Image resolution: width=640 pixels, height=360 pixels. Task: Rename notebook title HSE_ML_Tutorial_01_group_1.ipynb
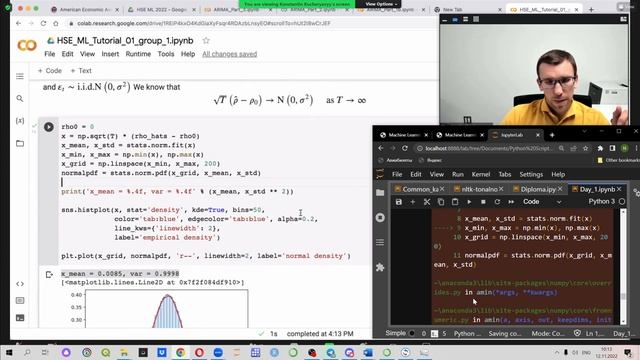coord(125,40)
